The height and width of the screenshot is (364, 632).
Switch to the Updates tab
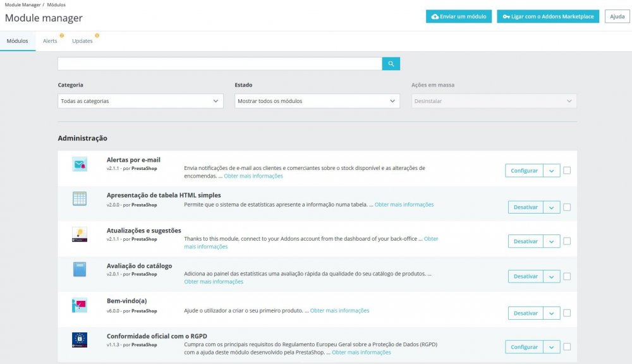click(82, 40)
